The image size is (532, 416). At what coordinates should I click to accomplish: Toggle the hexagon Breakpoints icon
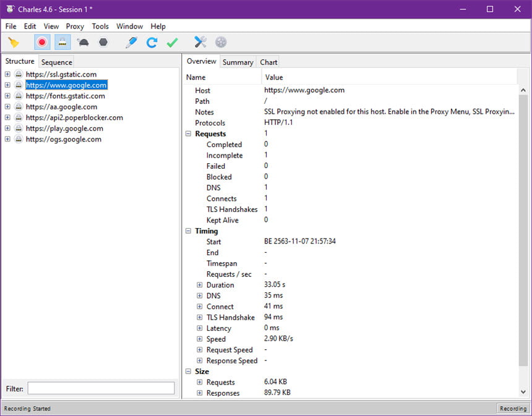pyautogui.click(x=103, y=43)
